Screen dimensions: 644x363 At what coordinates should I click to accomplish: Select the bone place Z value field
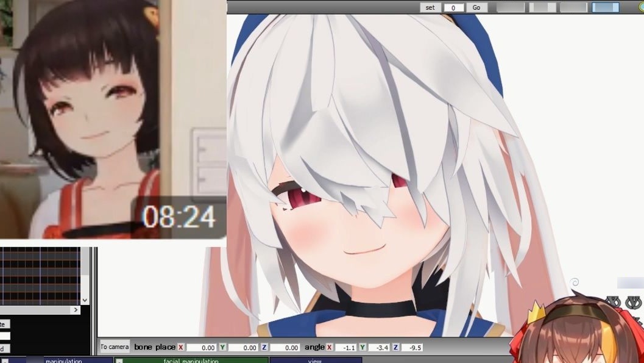point(285,347)
